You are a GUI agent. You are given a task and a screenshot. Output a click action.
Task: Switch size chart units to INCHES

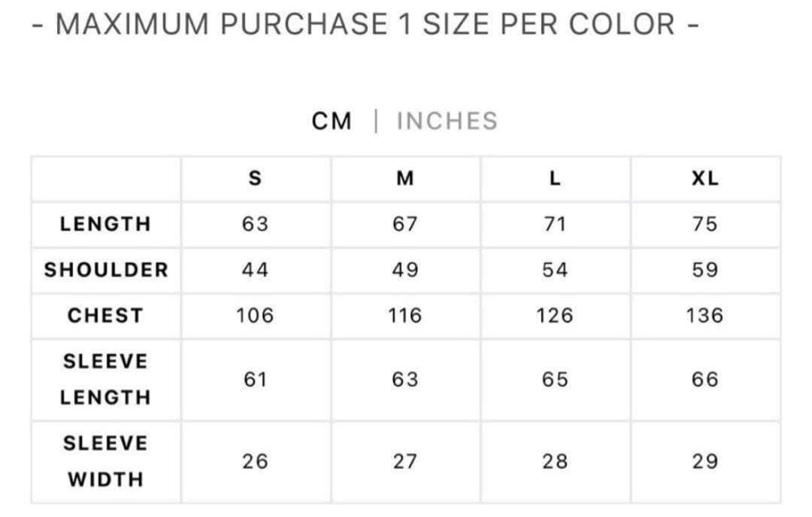tap(447, 121)
